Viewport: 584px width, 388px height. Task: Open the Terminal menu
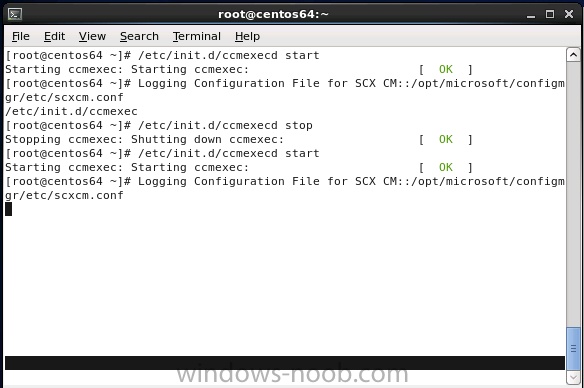pos(197,36)
